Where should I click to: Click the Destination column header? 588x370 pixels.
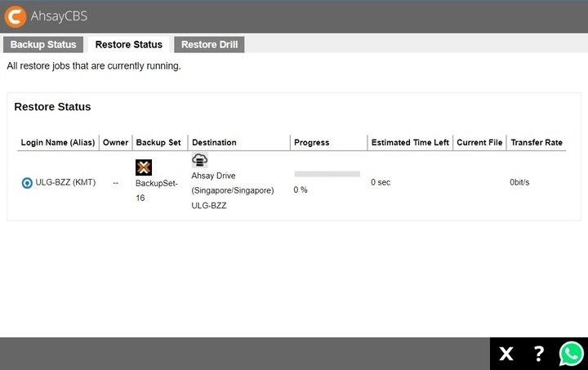[214, 142]
